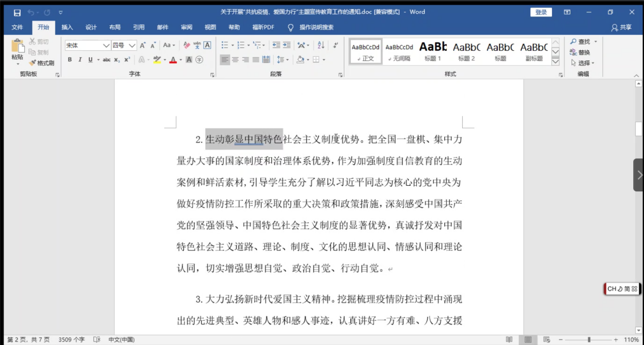Apply the 标题 1 style
This screenshot has height=345, width=644.
point(433,51)
